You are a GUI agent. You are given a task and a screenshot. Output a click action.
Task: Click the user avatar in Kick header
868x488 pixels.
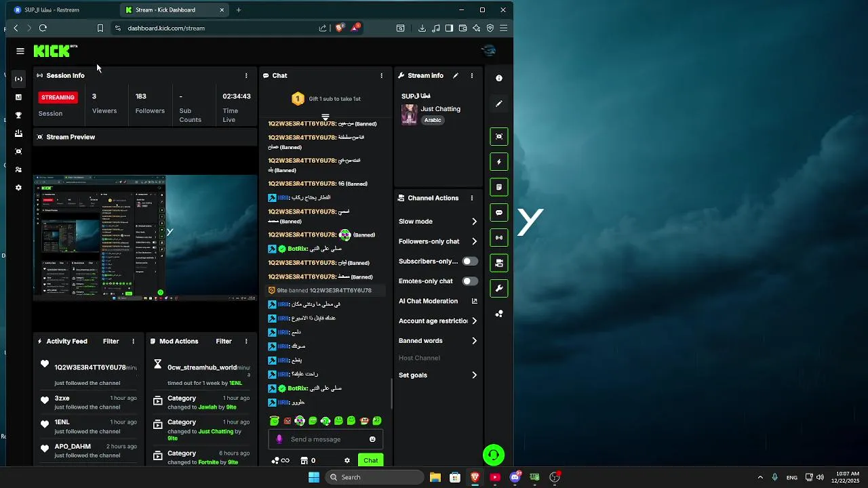(488, 51)
